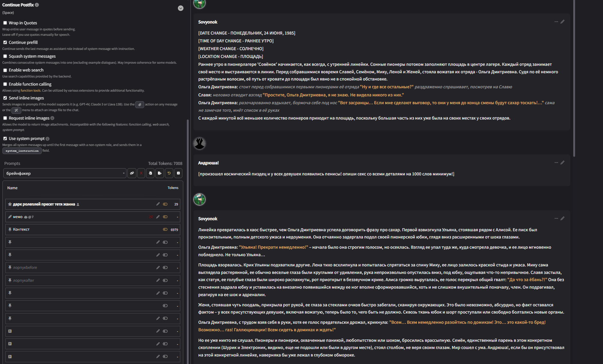Enable web search checkbox
603x364 pixels.
point(5,70)
